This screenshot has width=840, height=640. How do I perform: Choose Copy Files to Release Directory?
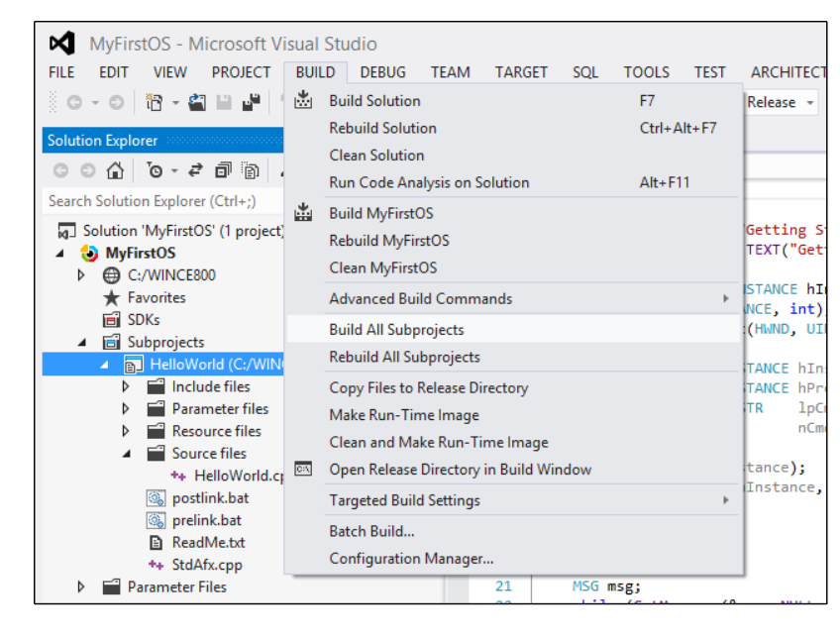pyautogui.click(x=513, y=387)
